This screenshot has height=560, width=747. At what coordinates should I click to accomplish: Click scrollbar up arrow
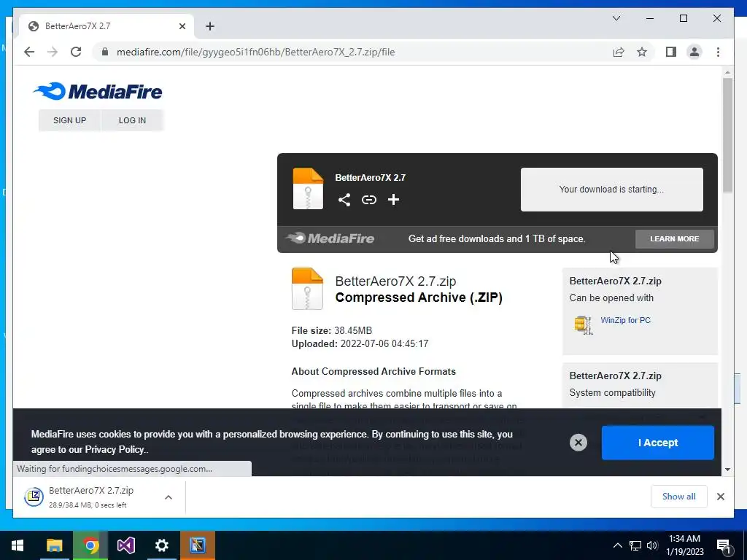pyautogui.click(x=727, y=72)
